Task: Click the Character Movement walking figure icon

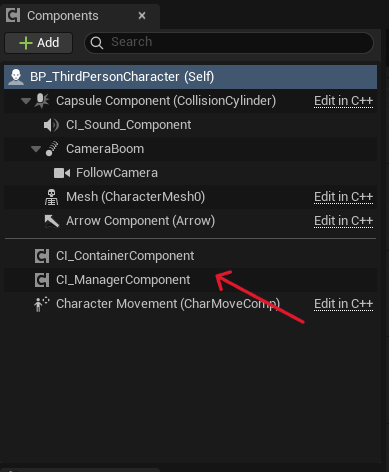Action: (x=42, y=304)
